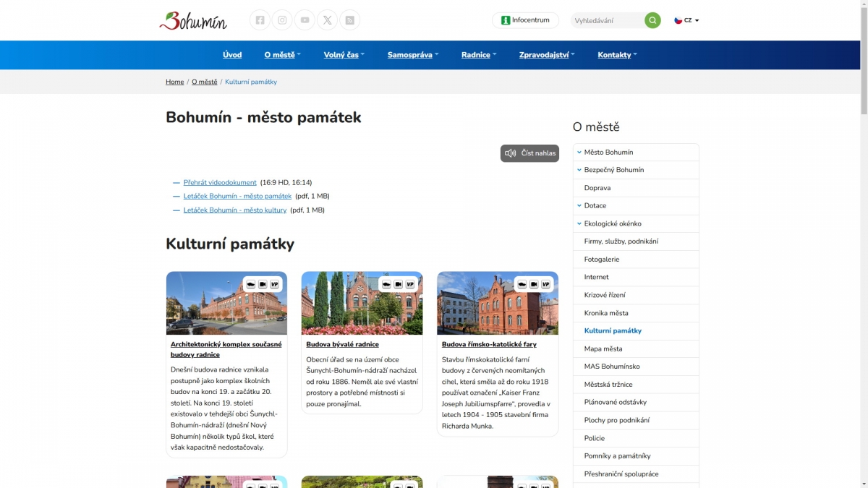The width and height of the screenshot is (868, 488).
Task: Click the video camera icon on the římsko-katolické fary card
Action: [x=534, y=284]
